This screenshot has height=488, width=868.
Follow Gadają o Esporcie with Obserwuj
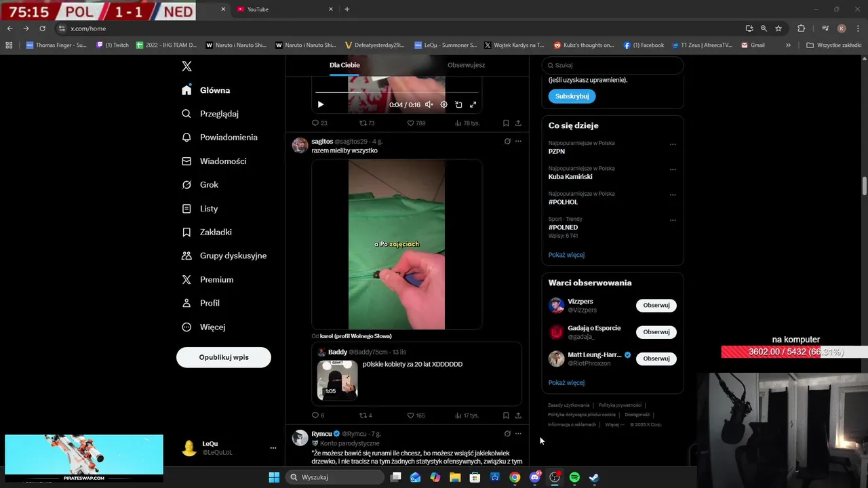pyautogui.click(x=656, y=332)
